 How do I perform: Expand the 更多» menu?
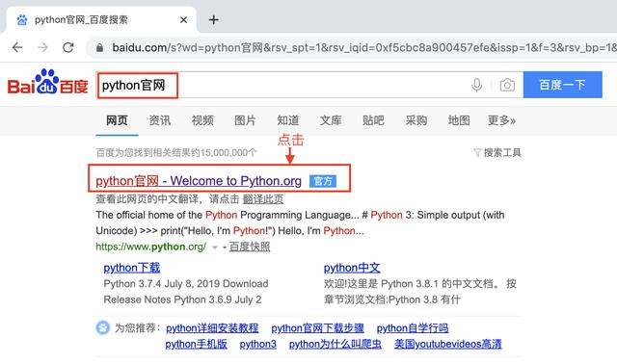click(x=501, y=120)
